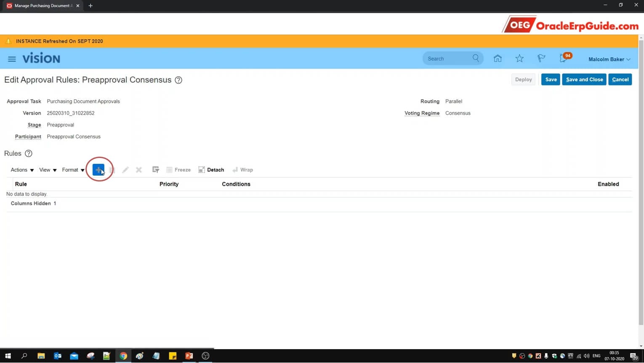Click the Conditions column header
Viewport: 644px width, 363px height.
(236, 184)
